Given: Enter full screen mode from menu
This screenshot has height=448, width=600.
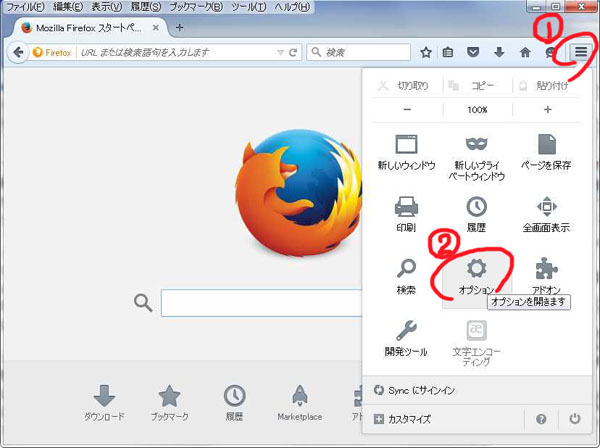Looking at the screenshot, I should click(x=547, y=209).
